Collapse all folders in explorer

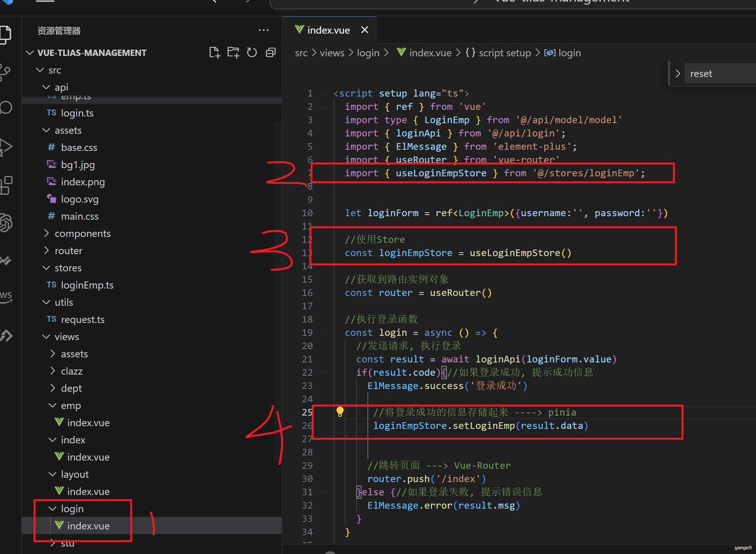tap(271, 52)
